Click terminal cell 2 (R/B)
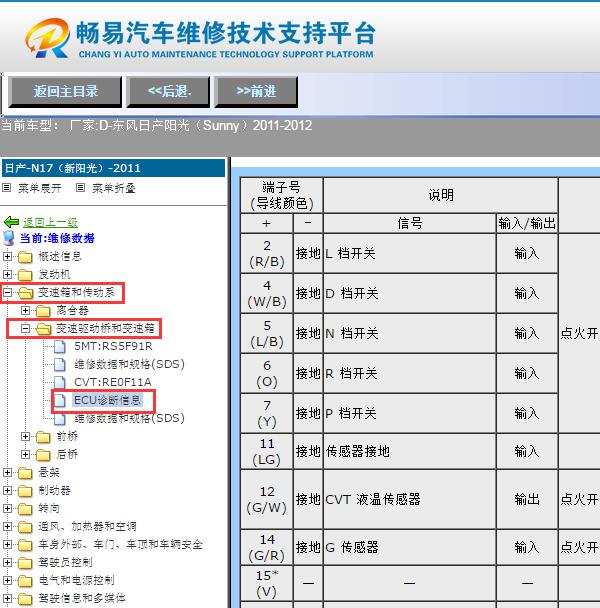The width and height of the screenshot is (600, 608). (x=267, y=253)
